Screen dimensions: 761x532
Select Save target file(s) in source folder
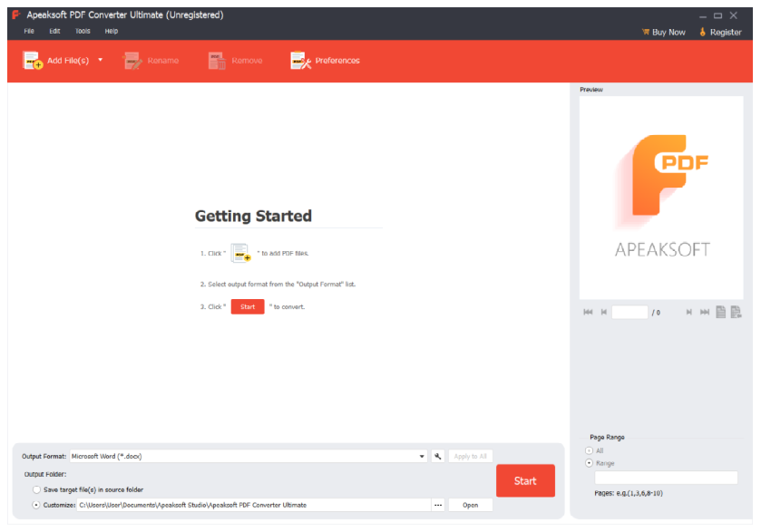coord(36,489)
